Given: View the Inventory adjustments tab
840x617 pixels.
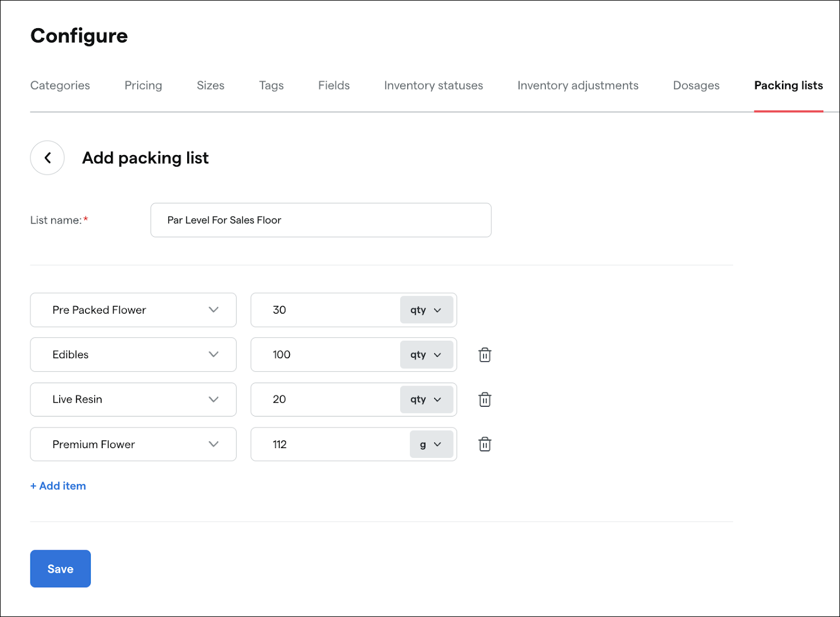Looking at the screenshot, I should click(x=578, y=85).
